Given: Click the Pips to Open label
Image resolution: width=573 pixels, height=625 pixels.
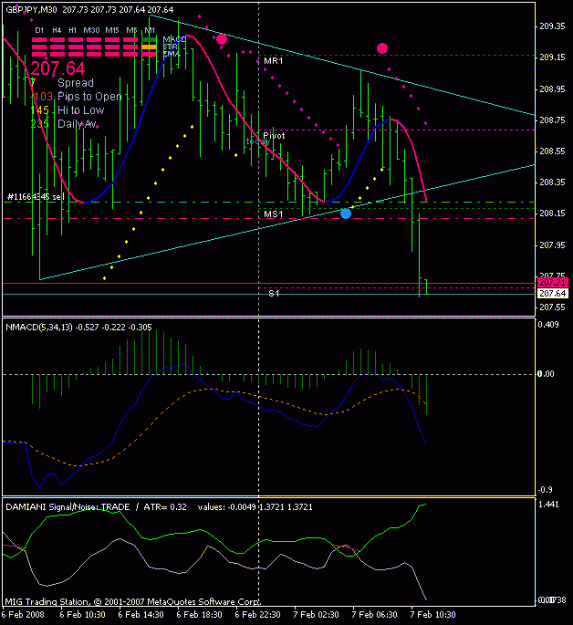Looking at the screenshot, I should click(90, 96).
